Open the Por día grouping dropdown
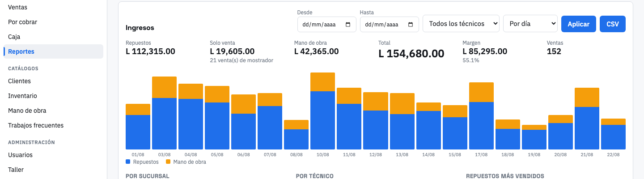 (x=530, y=24)
